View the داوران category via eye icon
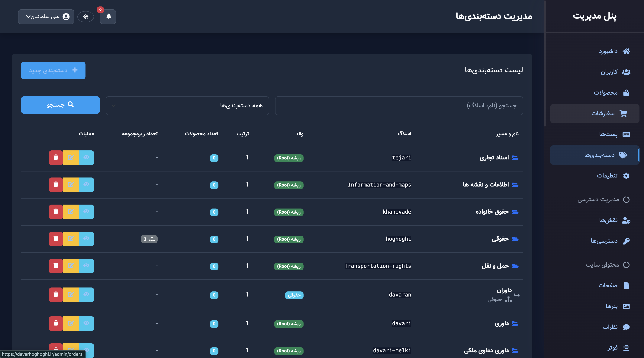The width and height of the screenshot is (644, 358). pos(86,295)
